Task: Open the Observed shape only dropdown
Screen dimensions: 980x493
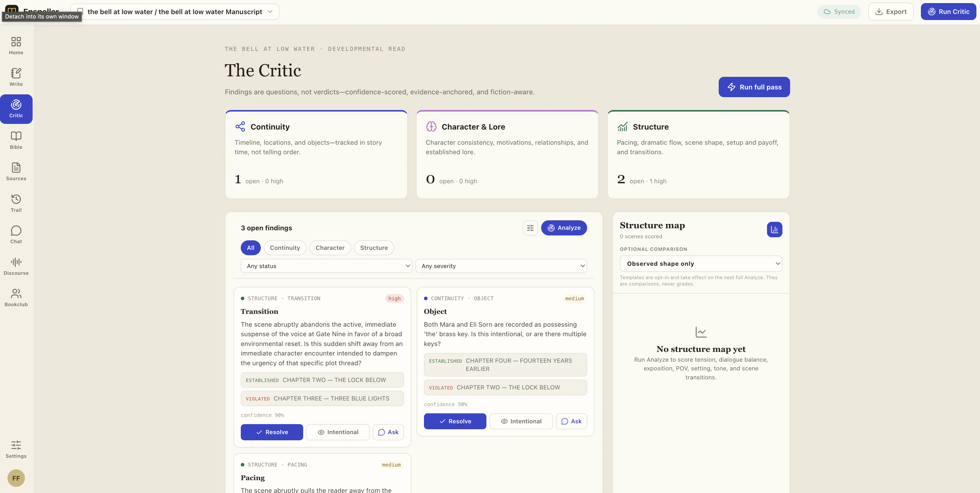Action: pyautogui.click(x=701, y=264)
